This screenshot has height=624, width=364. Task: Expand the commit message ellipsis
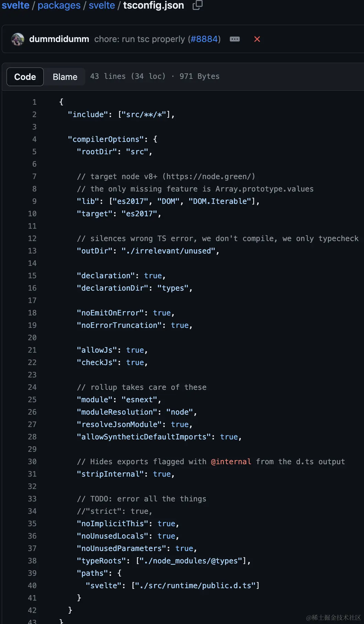(x=235, y=39)
